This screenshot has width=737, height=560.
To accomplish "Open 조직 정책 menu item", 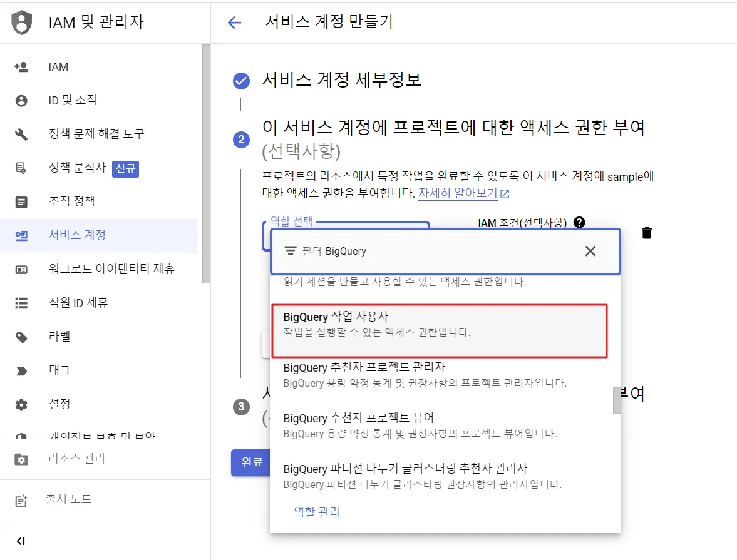I will click(x=99, y=201).
